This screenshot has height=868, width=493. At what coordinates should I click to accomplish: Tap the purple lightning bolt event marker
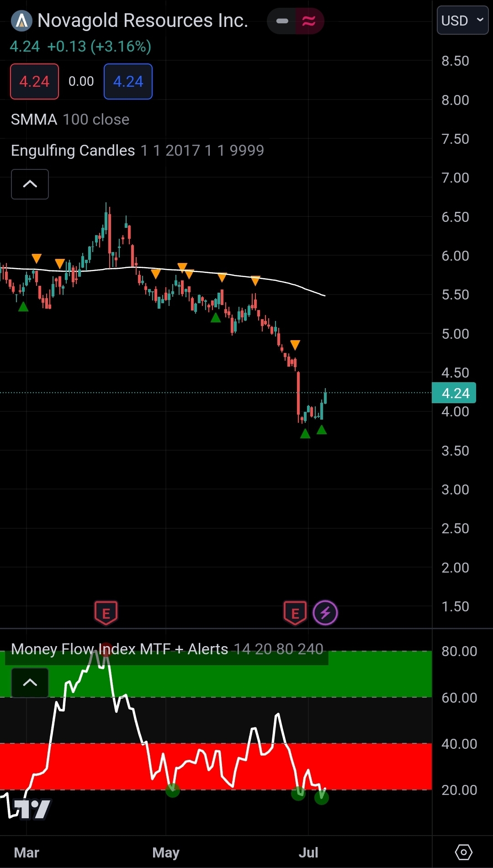[325, 613]
